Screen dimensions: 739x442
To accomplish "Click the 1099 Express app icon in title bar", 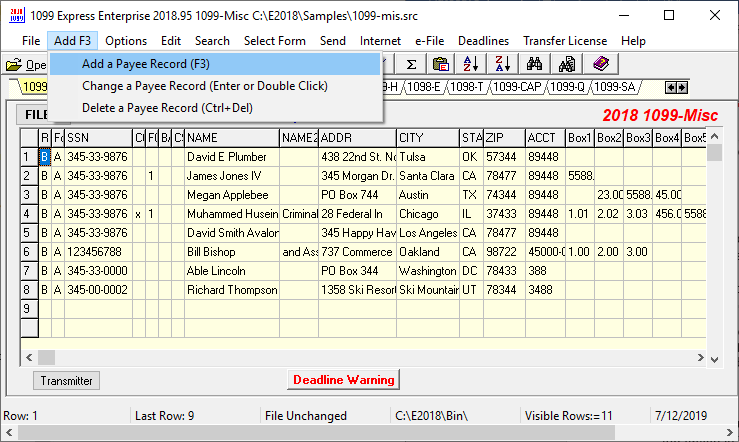I will click(x=17, y=16).
